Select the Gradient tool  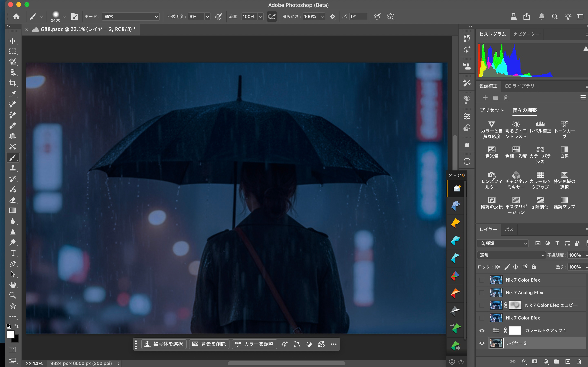tap(12, 210)
